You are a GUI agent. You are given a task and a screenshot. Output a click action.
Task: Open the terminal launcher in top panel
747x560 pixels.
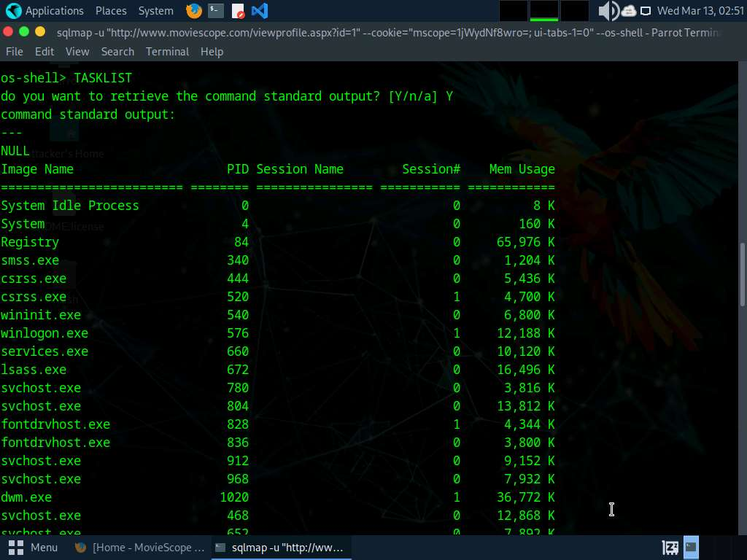(216, 11)
